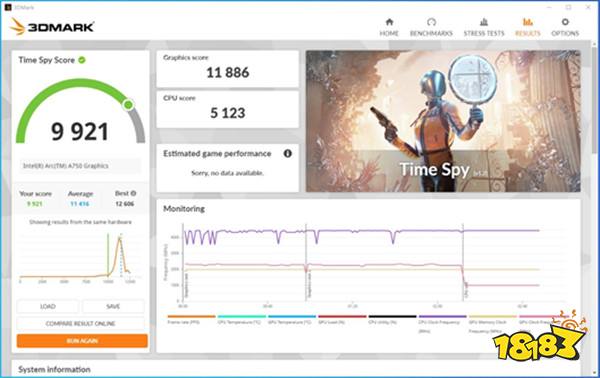
Task: Toggle GPU Memory Clock legend swatch
Action: click(493, 316)
